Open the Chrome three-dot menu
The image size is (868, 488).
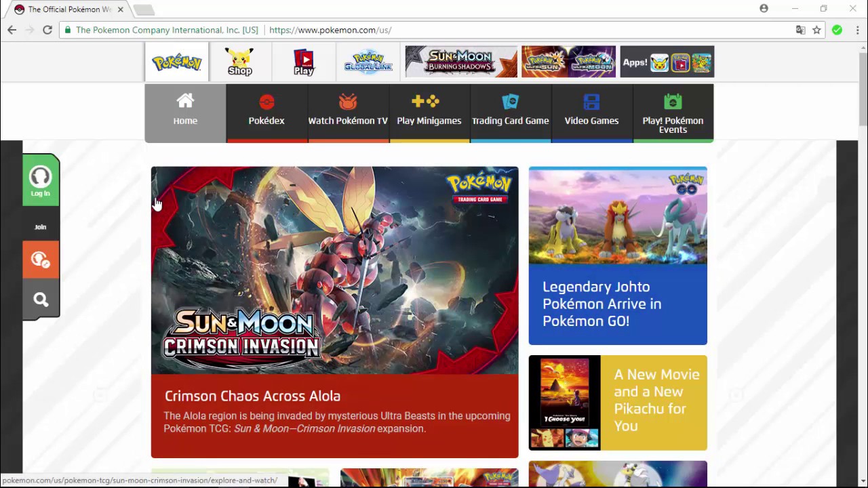coord(857,30)
